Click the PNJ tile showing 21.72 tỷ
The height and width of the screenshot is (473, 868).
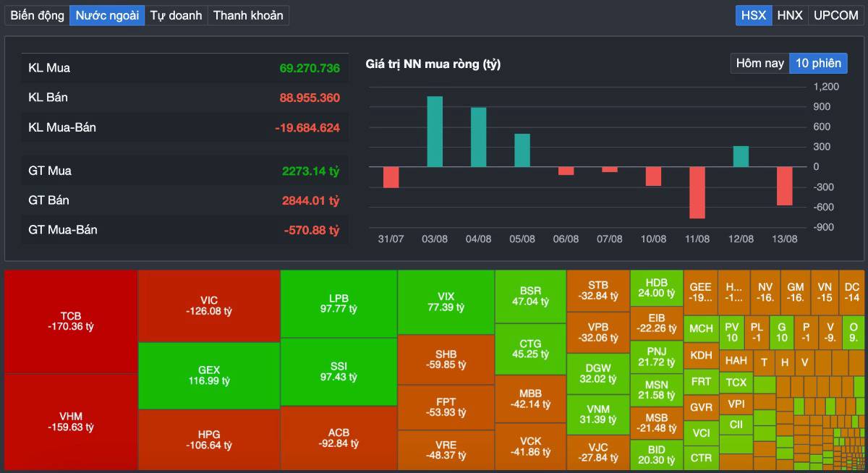point(657,357)
